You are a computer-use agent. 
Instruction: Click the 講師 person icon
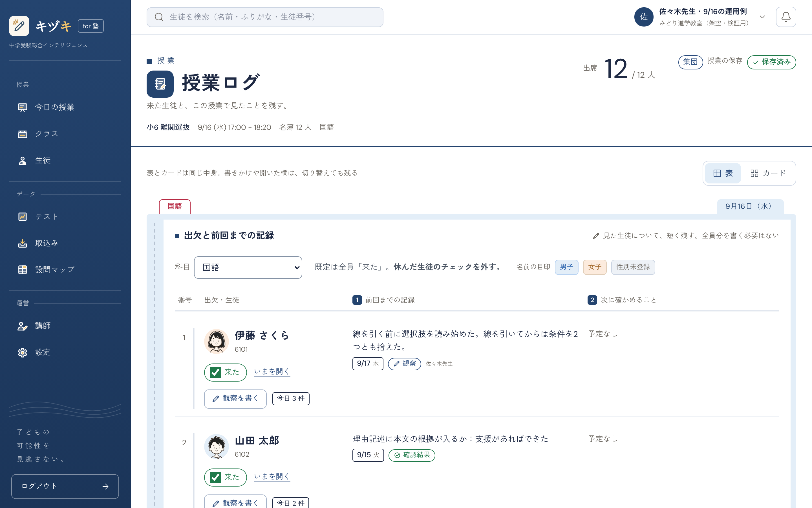tap(23, 326)
